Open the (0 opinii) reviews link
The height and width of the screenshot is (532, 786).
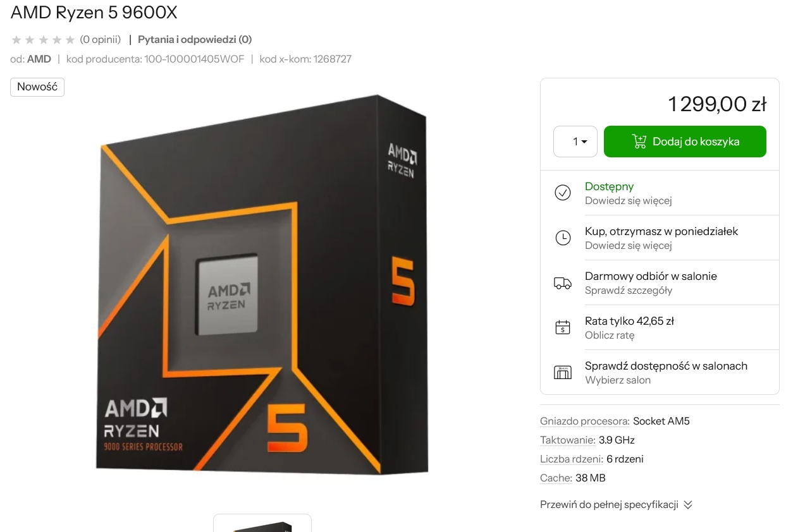click(100, 40)
